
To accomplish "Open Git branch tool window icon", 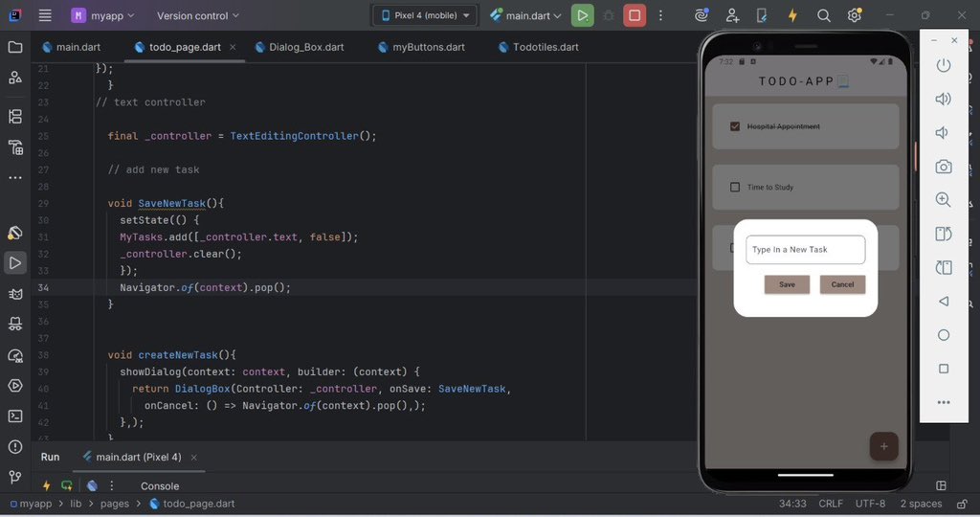I will 15,477.
